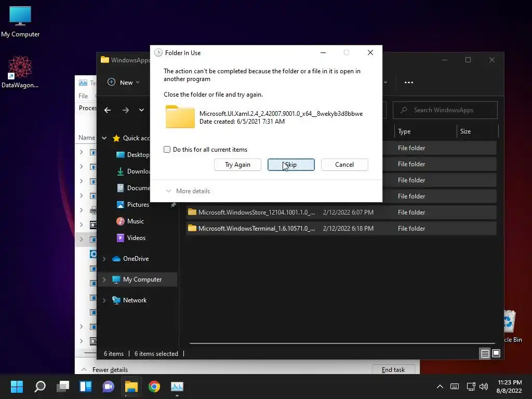Click the 2/12/2022 6:18 PM date cell
Screen dimensions: 532x399
pyautogui.click(x=348, y=229)
